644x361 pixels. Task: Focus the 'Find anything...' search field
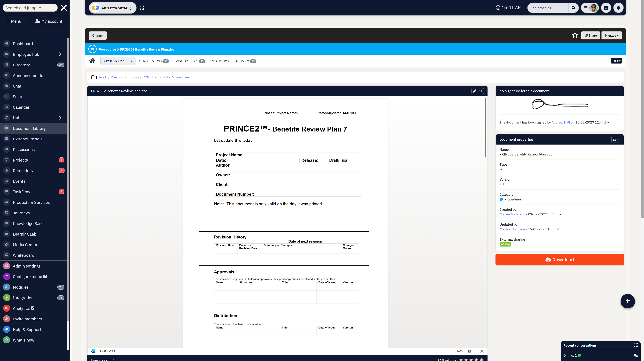click(548, 8)
